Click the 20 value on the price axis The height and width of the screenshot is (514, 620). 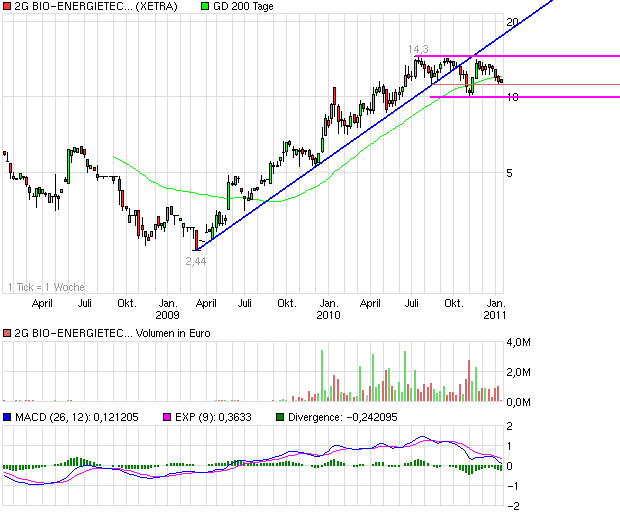511,22
